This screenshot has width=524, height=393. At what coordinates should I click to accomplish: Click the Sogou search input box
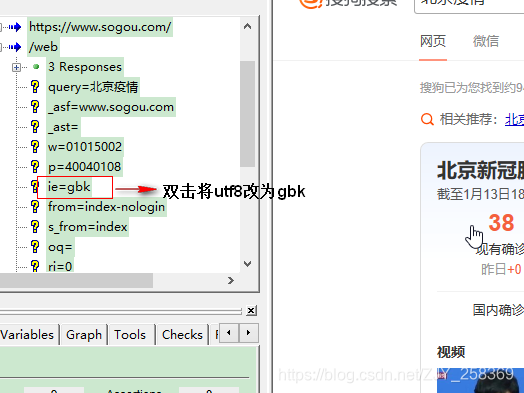point(469,6)
